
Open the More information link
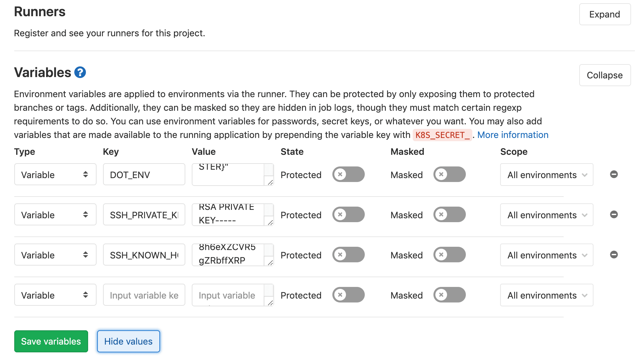click(x=513, y=135)
